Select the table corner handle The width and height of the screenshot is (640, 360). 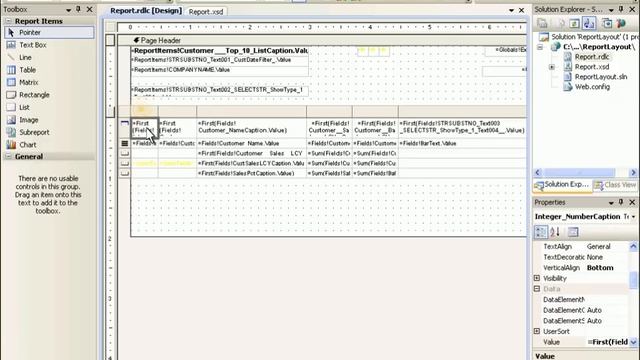coord(124,110)
